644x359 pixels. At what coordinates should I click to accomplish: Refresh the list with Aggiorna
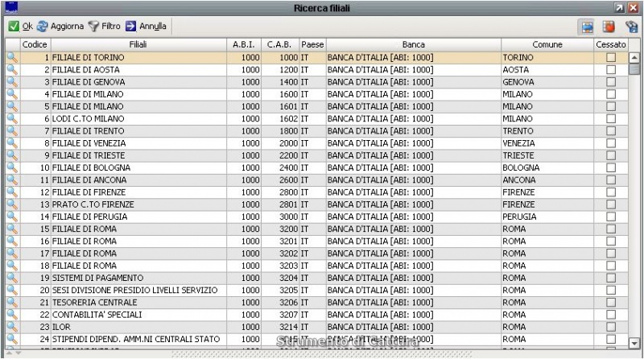click(x=60, y=27)
